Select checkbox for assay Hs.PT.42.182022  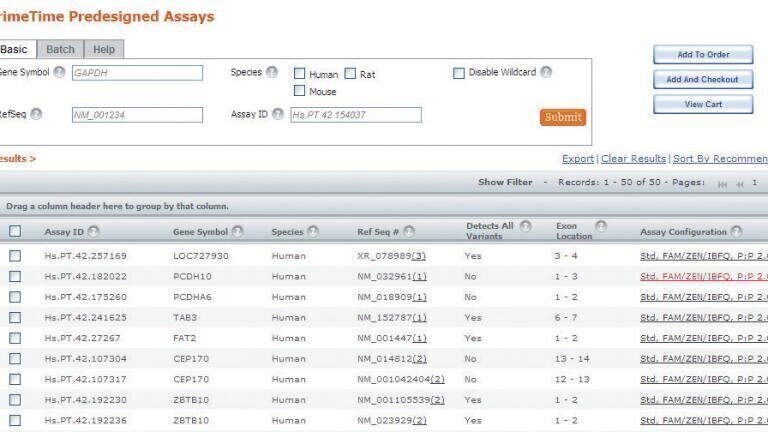tap(15, 276)
